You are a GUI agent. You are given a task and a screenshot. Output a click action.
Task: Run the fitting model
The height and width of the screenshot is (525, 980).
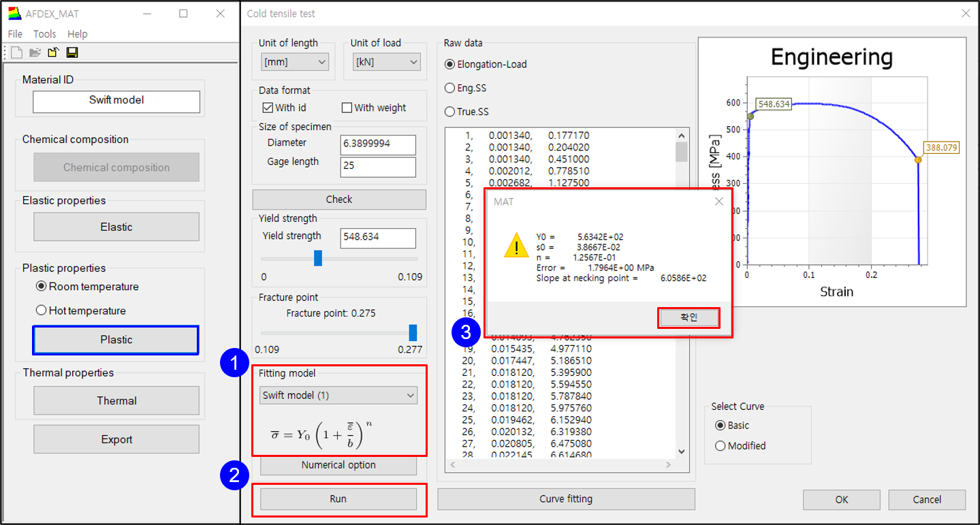338,499
